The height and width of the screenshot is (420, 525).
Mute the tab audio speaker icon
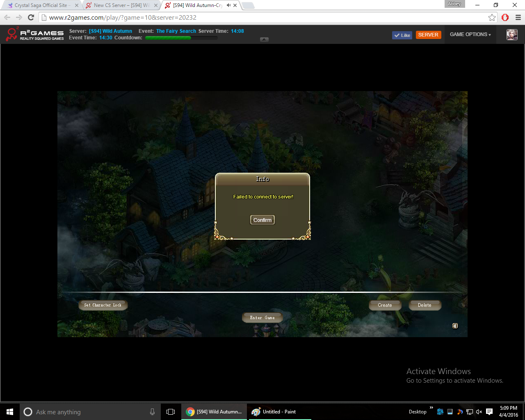(x=228, y=5)
